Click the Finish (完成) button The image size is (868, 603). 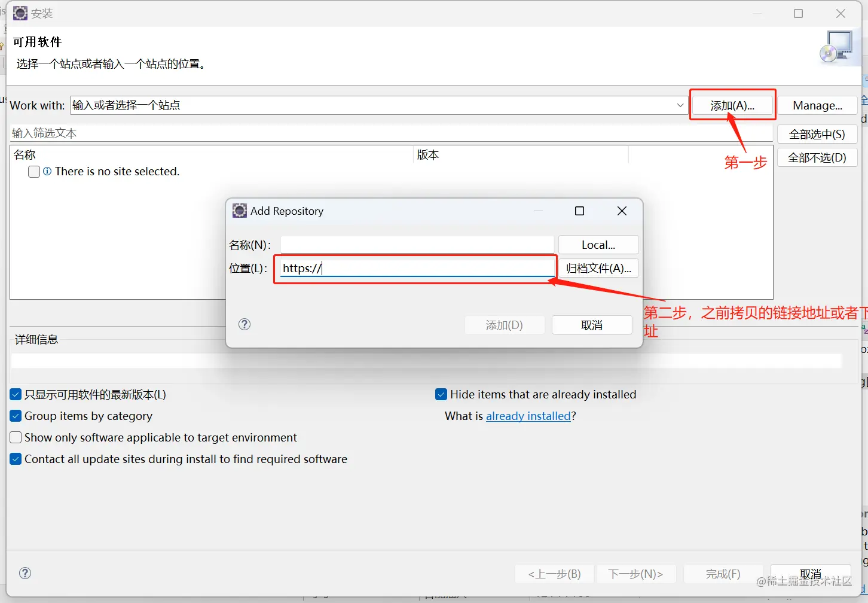[723, 574]
